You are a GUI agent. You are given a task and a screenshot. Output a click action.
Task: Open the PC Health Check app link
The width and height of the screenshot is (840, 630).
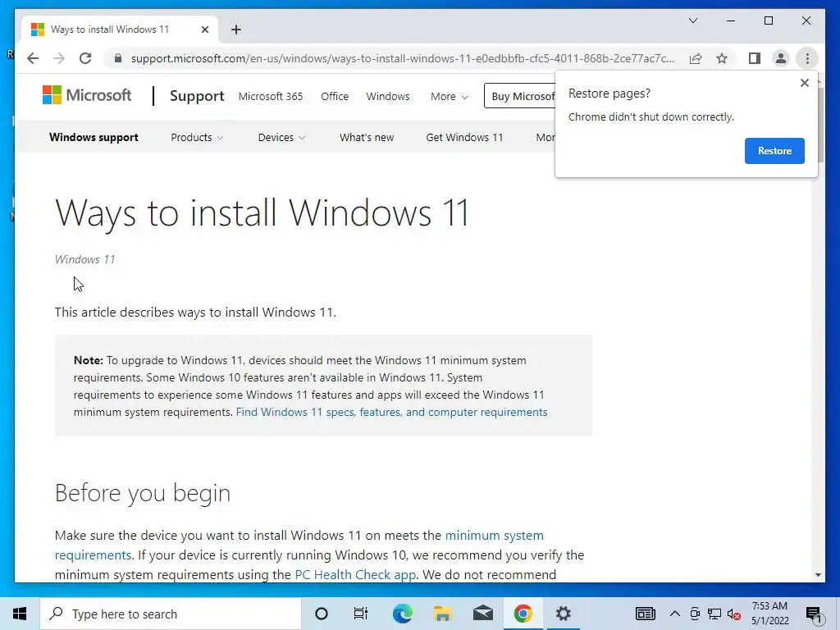coord(355,574)
